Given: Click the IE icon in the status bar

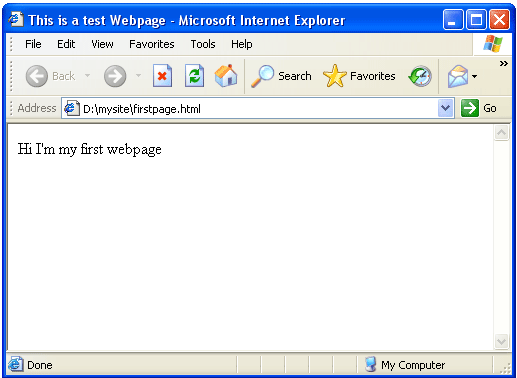Looking at the screenshot, I should pos(16,364).
